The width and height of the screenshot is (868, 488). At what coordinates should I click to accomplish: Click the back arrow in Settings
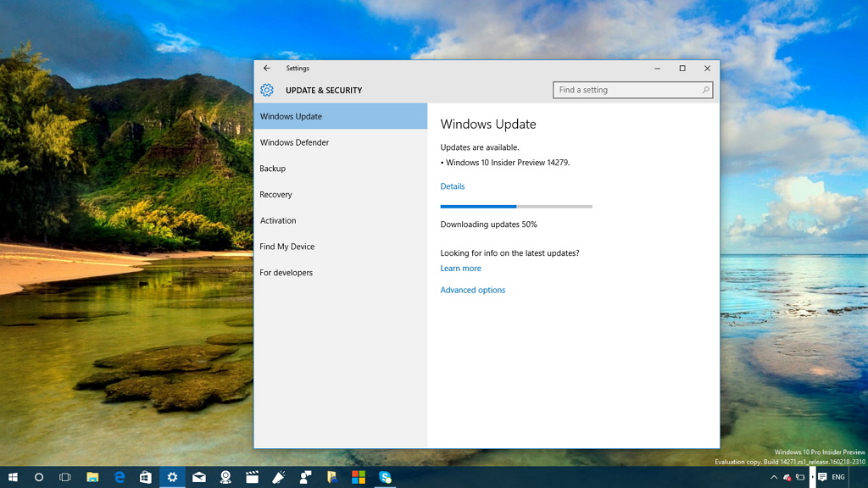(x=267, y=68)
